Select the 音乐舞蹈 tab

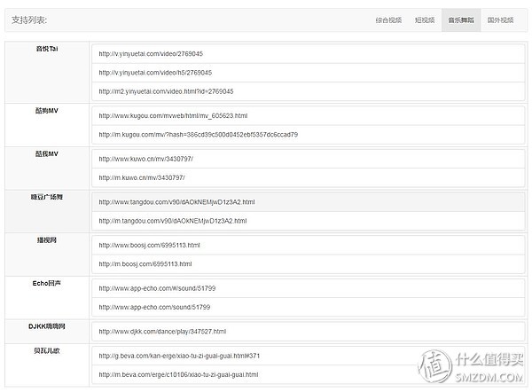pyautogui.click(x=461, y=20)
